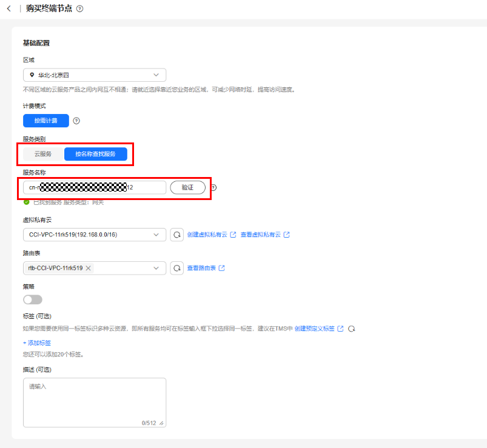This screenshot has width=487, height=448.
Task: Select the 云服务 tab
Action: (43, 154)
